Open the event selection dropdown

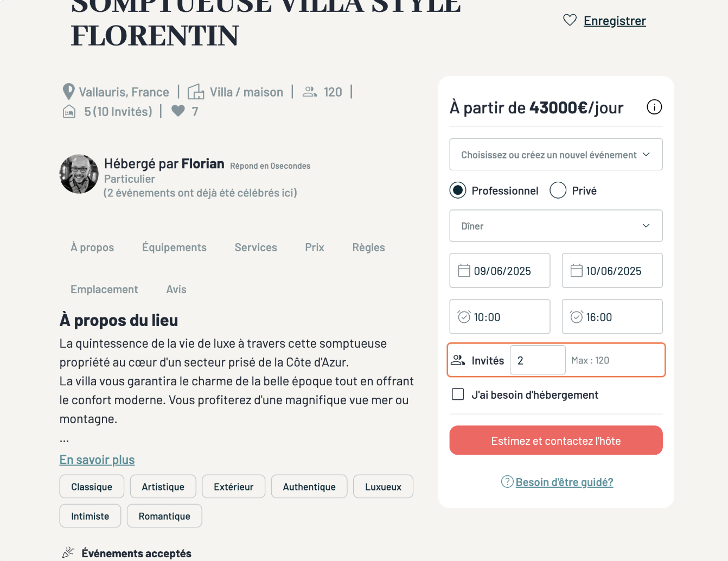tap(555, 155)
